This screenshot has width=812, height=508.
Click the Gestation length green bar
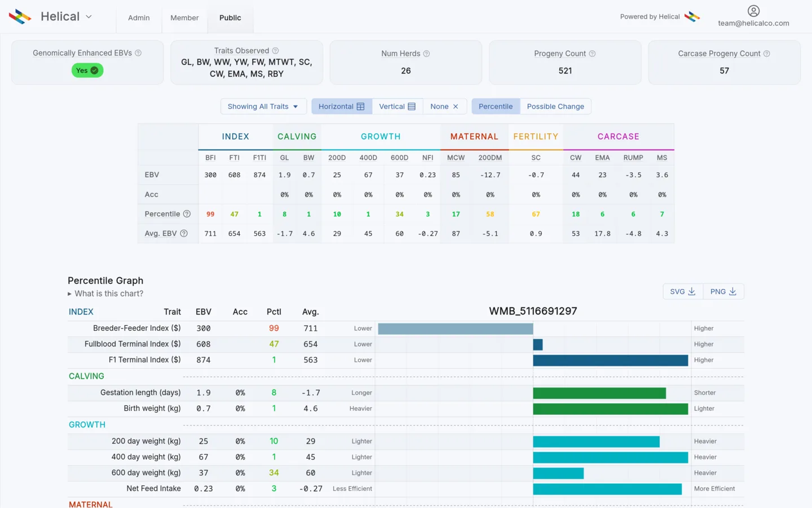point(599,393)
